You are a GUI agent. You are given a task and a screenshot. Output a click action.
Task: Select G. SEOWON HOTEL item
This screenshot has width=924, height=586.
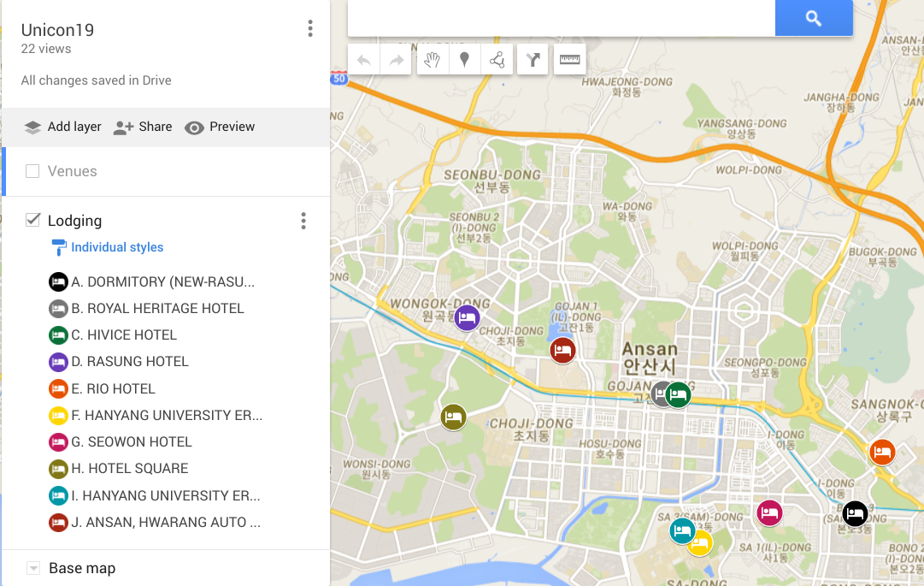point(132,442)
